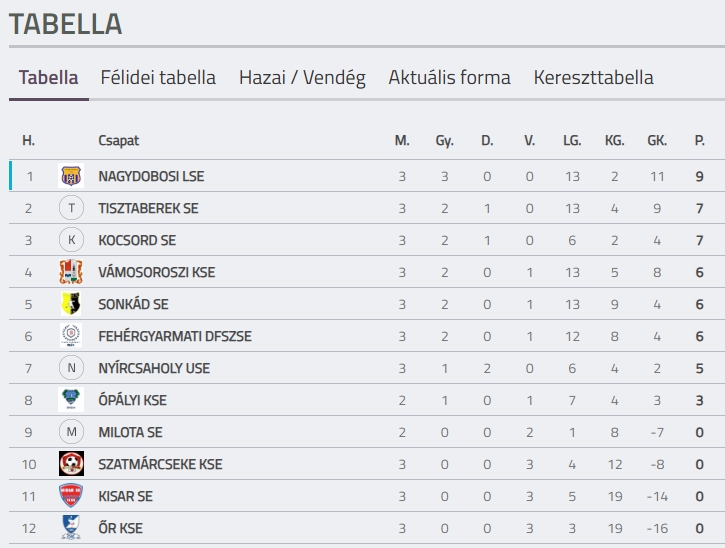Click the Tisztaberek SE team name
The height and width of the screenshot is (548, 725).
148,209
